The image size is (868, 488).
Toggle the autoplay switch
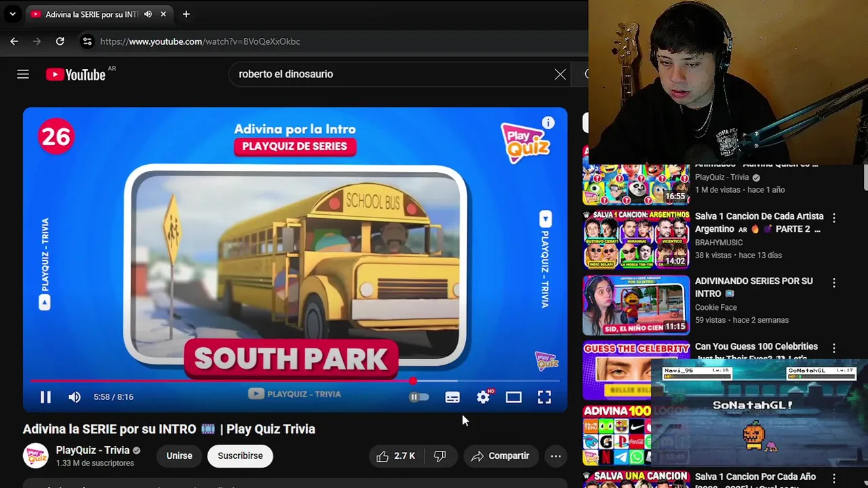[x=419, y=397]
